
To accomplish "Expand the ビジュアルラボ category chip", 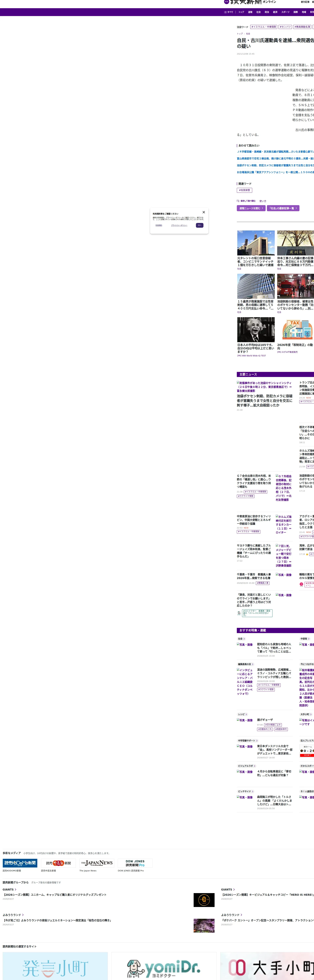I will 247,766.
